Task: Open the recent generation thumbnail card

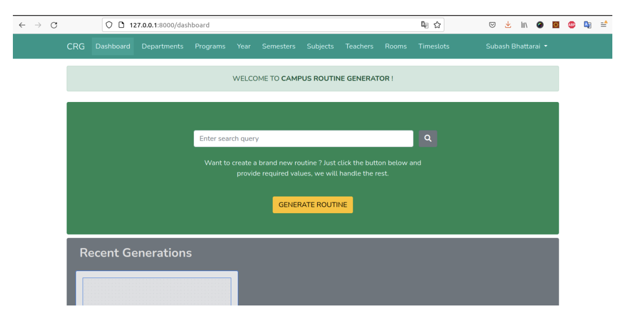Action: [x=157, y=288]
